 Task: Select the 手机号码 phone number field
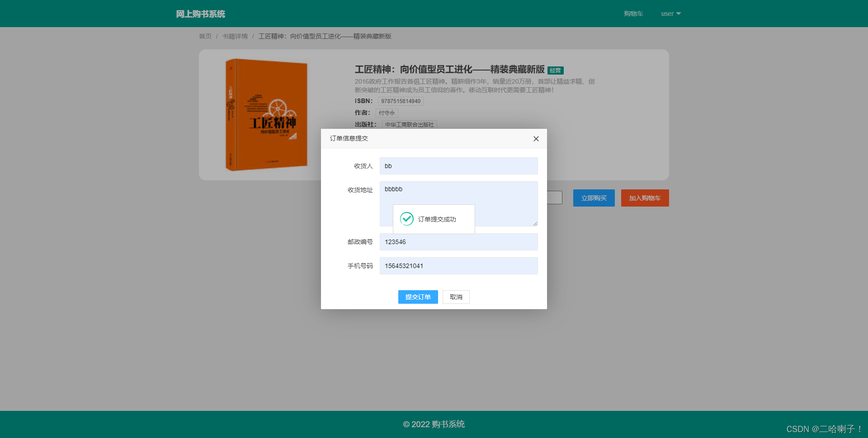458,266
